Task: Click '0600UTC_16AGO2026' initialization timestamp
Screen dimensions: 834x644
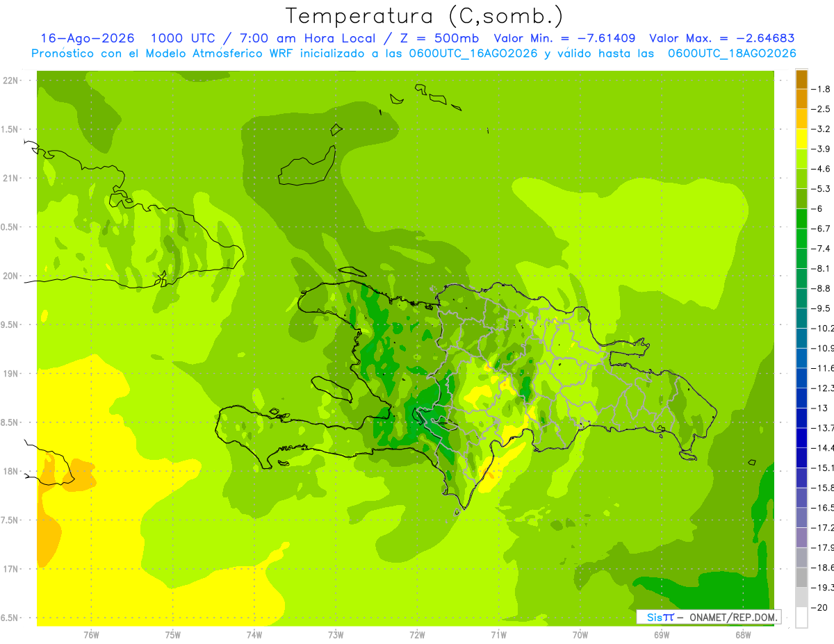Action: coord(472,53)
